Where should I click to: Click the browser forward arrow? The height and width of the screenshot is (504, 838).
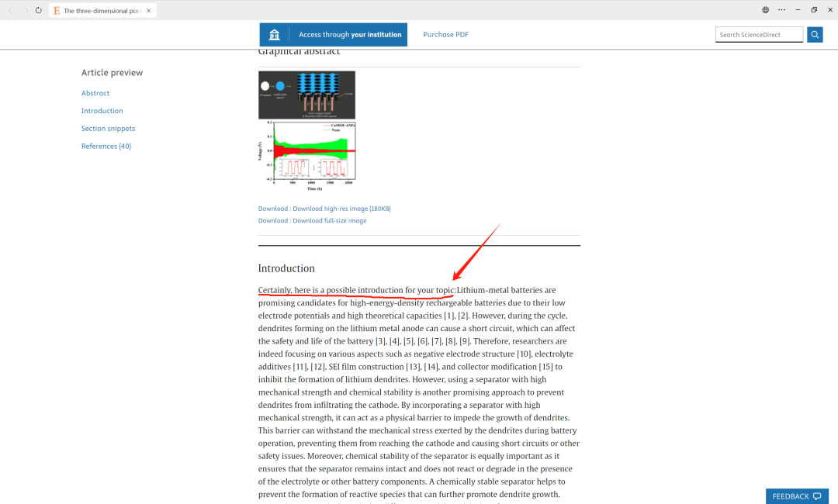click(x=25, y=10)
